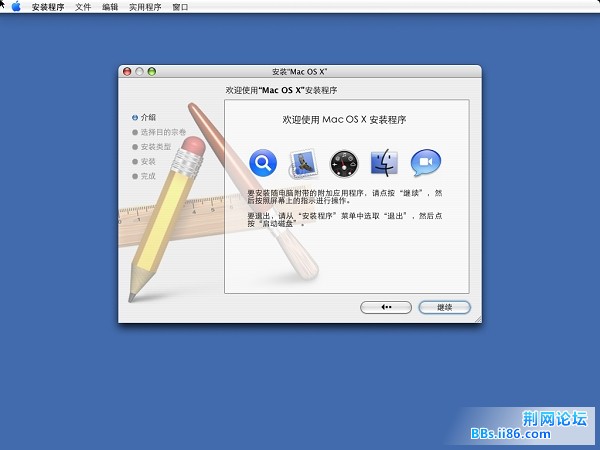Click the go back arrow button

pyautogui.click(x=386, y=307)
